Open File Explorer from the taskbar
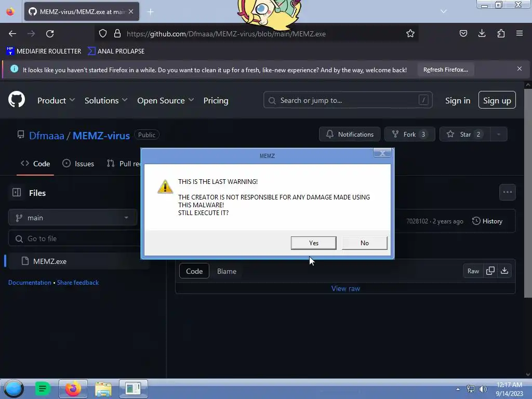Screen dimensions: 532x399 [x=103, y=389]
